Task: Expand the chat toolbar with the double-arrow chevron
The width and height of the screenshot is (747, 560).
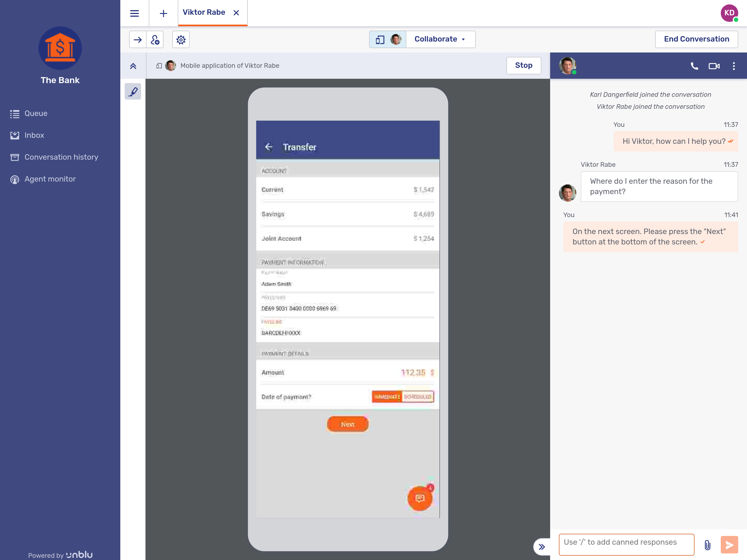Action: click(x=542, y=547)
